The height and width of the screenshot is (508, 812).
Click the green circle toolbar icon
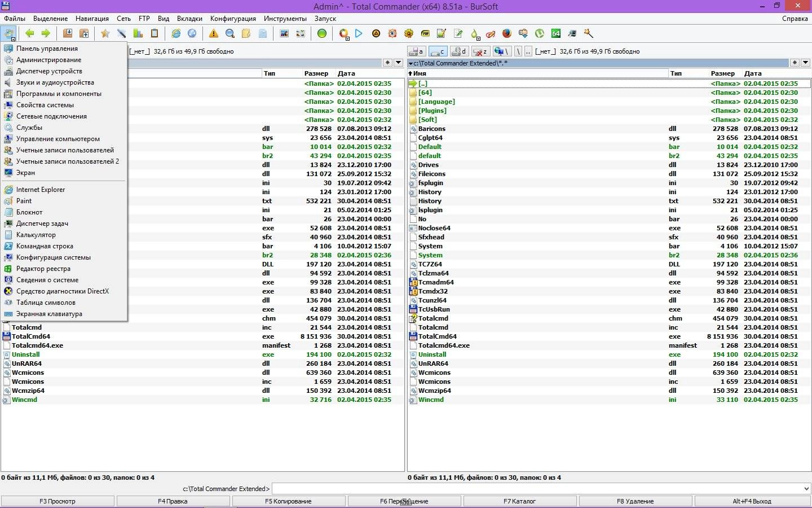point(322,34)
